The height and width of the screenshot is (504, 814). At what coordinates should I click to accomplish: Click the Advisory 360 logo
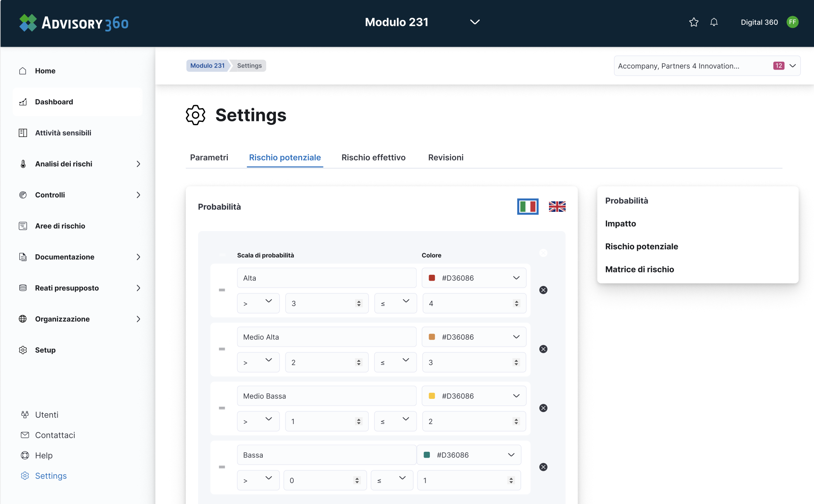point(74,23)
